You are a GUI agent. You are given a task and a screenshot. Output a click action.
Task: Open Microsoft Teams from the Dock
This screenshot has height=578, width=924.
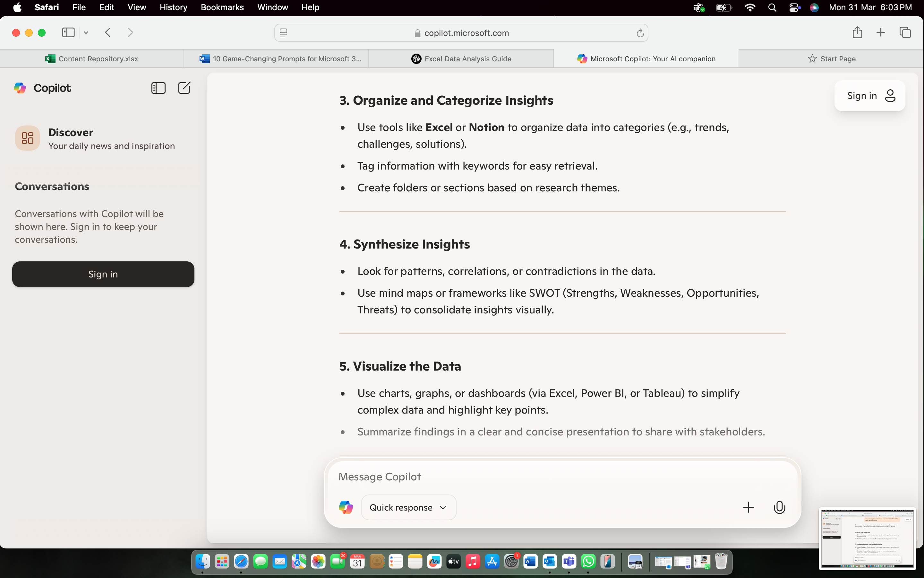[569, 561]
